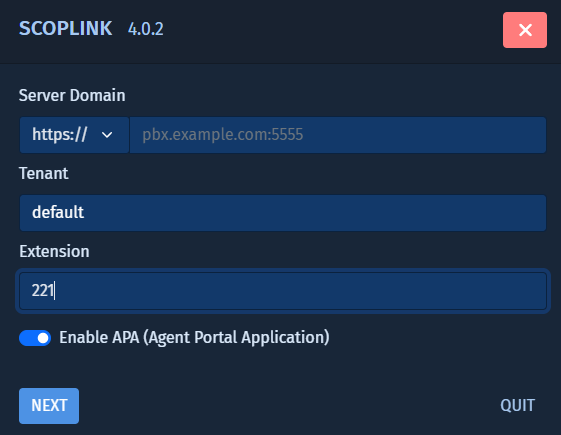
Task: Click the white knob of APA toggle
Action: tap(43, 338)
